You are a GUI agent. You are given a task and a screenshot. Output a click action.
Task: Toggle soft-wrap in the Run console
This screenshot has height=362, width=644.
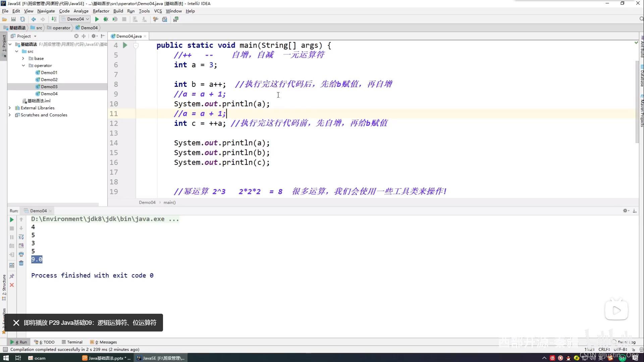[21, 237]
